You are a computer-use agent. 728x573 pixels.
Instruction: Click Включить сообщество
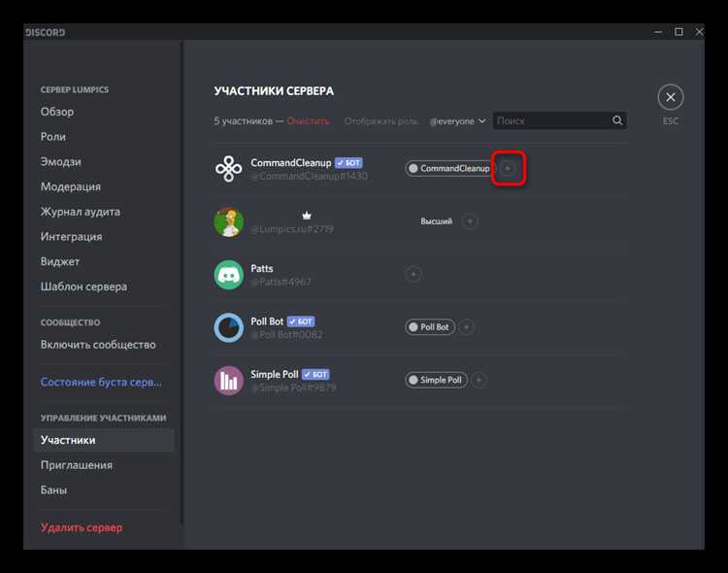click(x=98, y=345)
